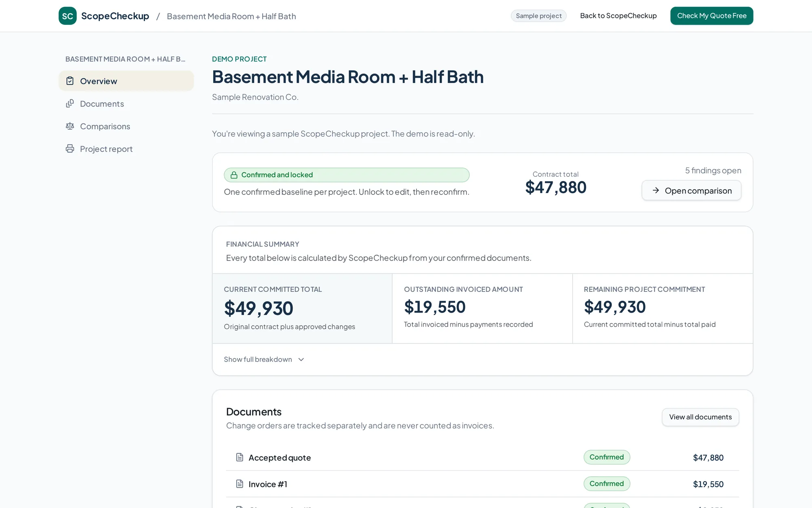This screenshot has width=812, height=508.
Task: Click the Accepted quote document row
Action: [482, 458]
